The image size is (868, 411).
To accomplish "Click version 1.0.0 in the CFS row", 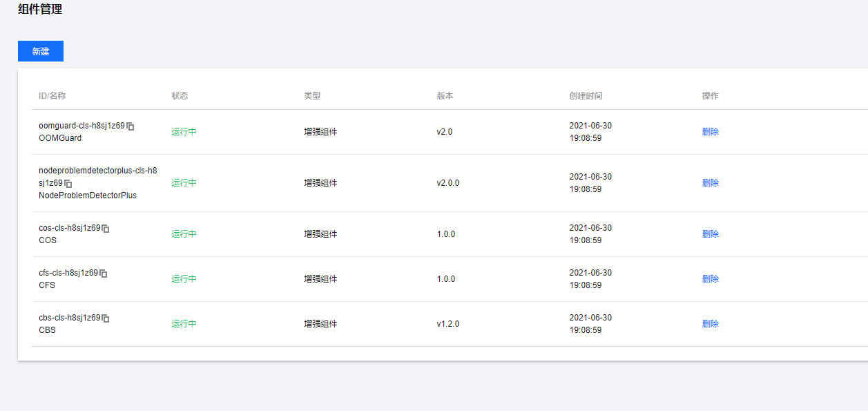I will 446,278.
